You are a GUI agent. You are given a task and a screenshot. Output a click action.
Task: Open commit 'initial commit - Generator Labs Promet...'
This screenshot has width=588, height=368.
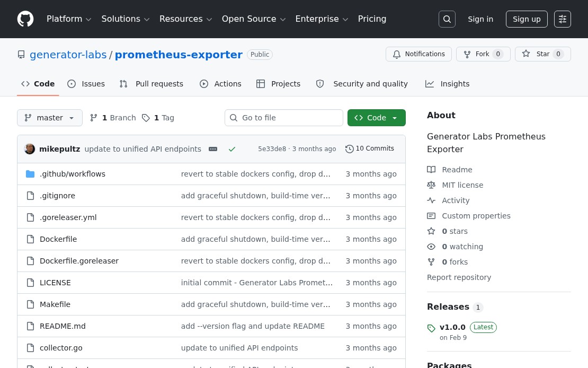(x=257, y=283)
